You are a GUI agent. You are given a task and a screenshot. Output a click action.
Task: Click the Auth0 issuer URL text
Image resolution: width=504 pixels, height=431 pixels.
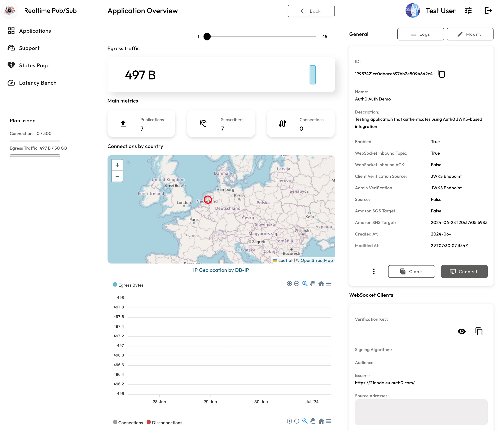[x=385, y=383]
